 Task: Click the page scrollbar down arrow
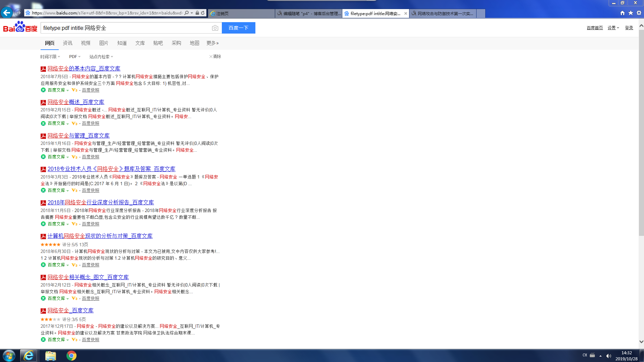click(641, 342)
